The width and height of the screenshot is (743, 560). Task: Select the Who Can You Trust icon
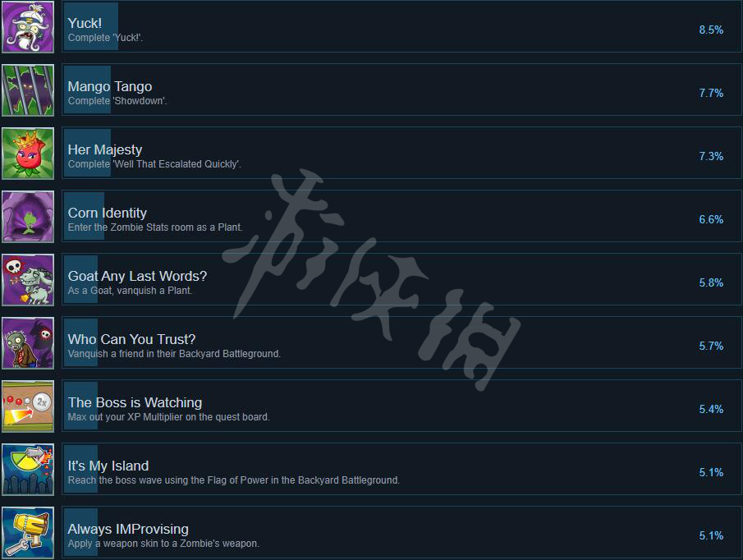28,343
